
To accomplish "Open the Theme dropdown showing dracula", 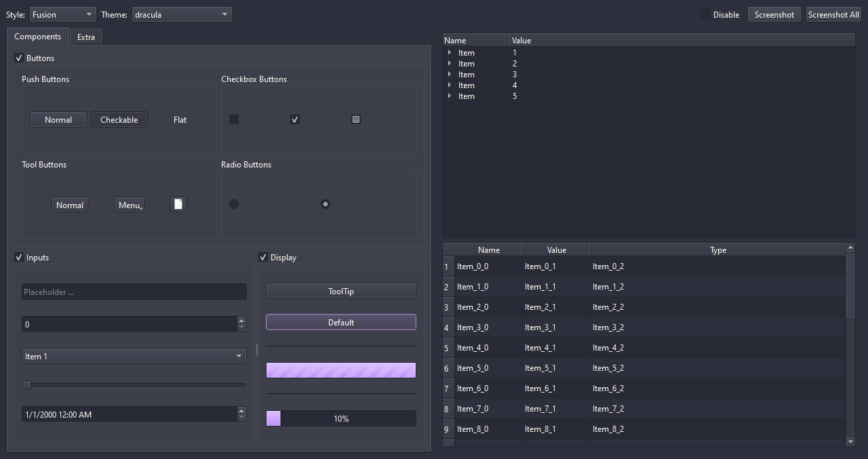I will (x=181, y=14).
